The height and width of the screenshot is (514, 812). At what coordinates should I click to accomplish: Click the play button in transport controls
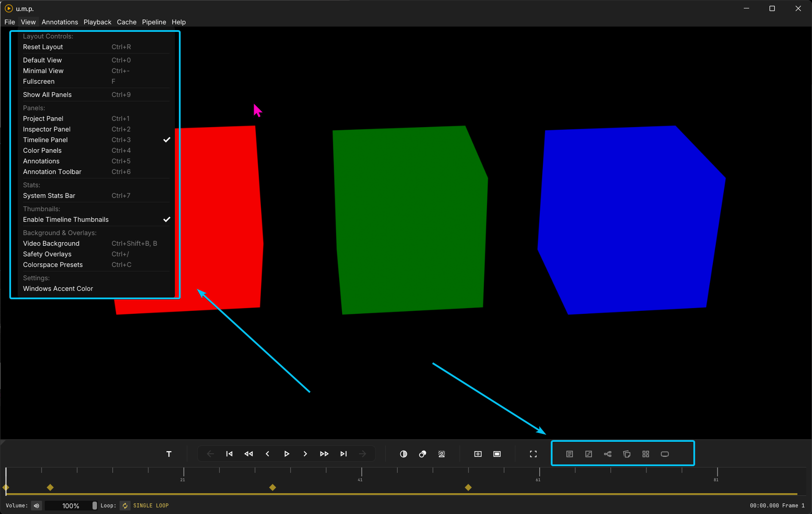[286, 454]
